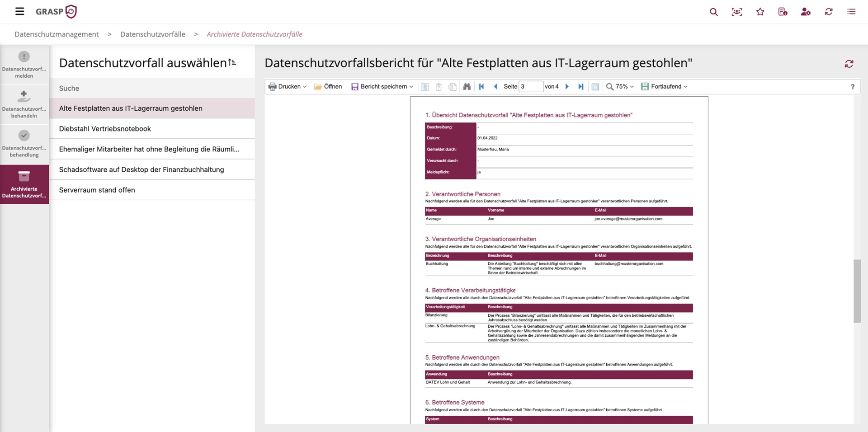868x432 pixels.
Task: Open the hamburger navigation menu
Action: 19,11
